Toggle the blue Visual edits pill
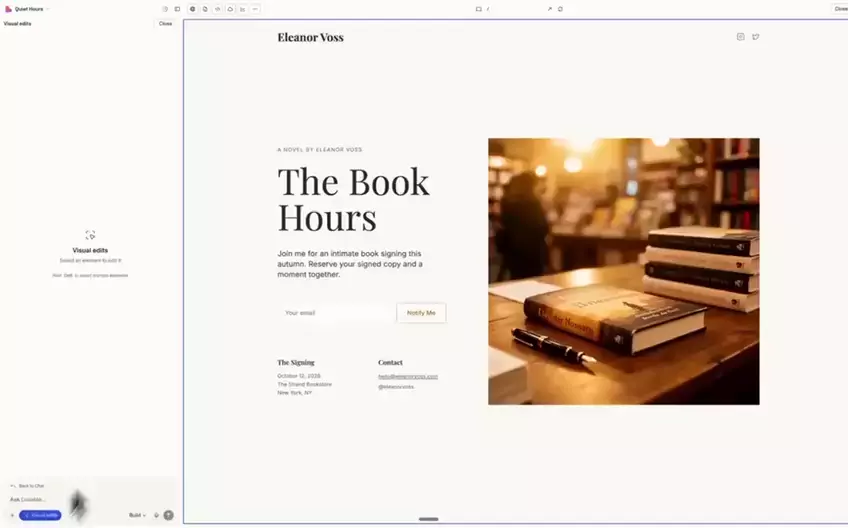Image resolution: width=848 pixels, height=528 pixels. (40, 515)
